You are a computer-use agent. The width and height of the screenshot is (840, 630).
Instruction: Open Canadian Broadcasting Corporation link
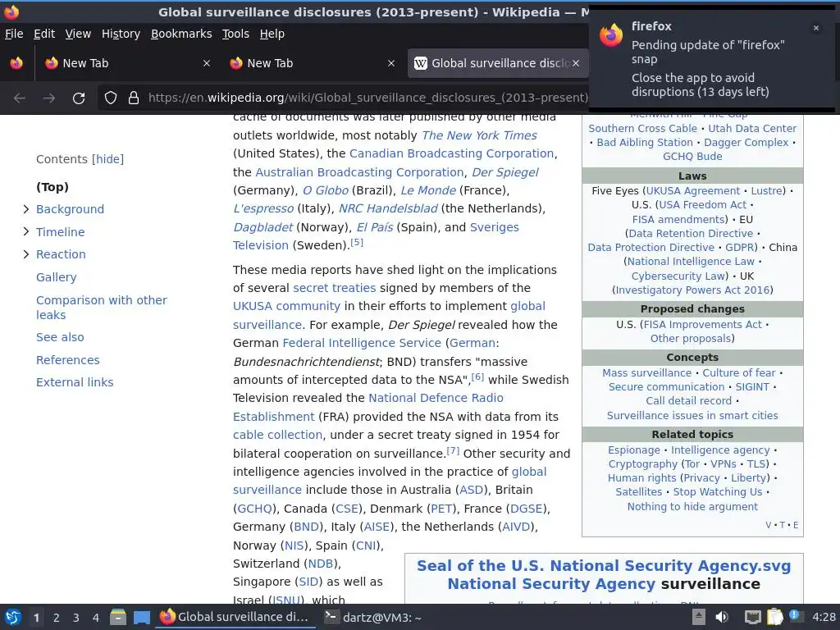(x=452, y=153)
